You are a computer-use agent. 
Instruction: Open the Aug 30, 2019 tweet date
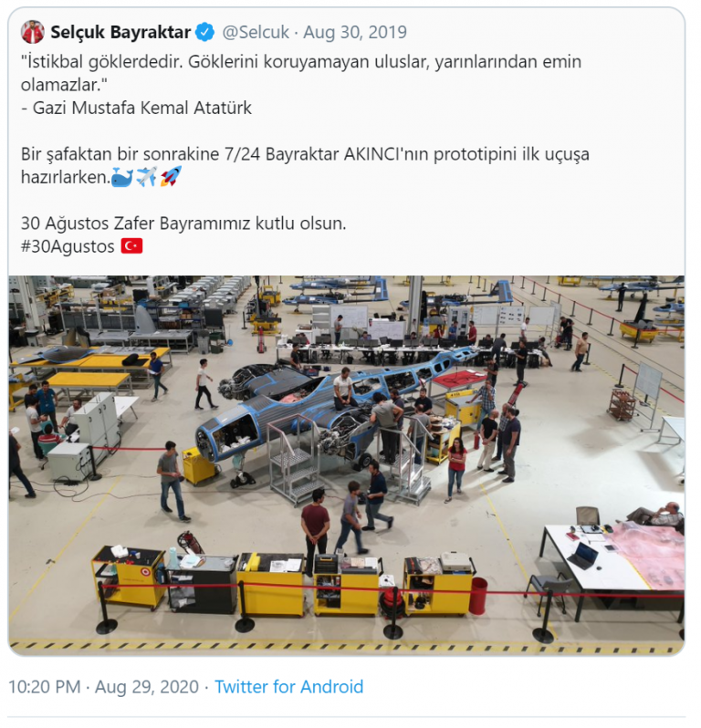click(355, 33)
